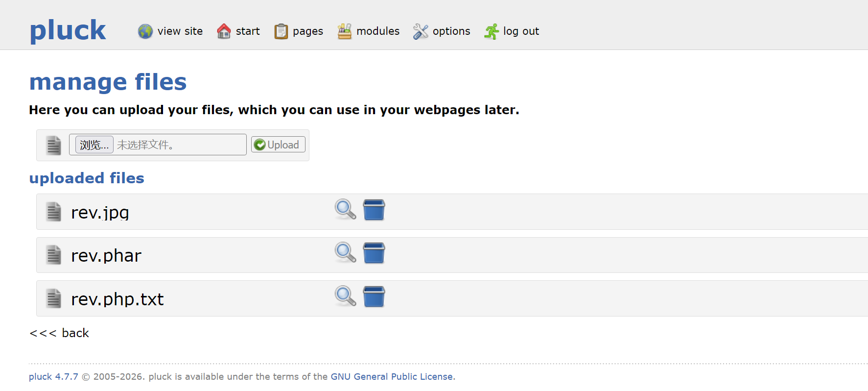Open the options menu item
Viewport: 868px width, 391px height.
pyautogui.click(x=451, y=31)
